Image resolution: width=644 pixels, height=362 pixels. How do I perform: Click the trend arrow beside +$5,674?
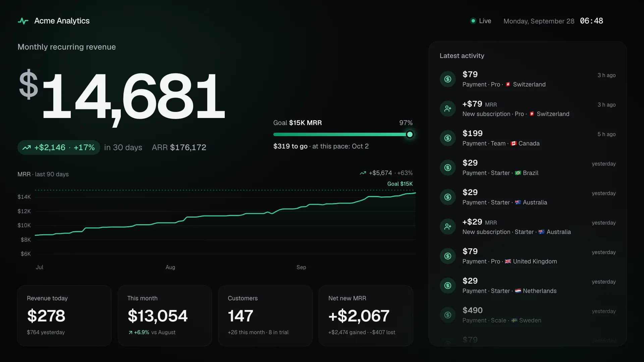click(x=363, y=173)
